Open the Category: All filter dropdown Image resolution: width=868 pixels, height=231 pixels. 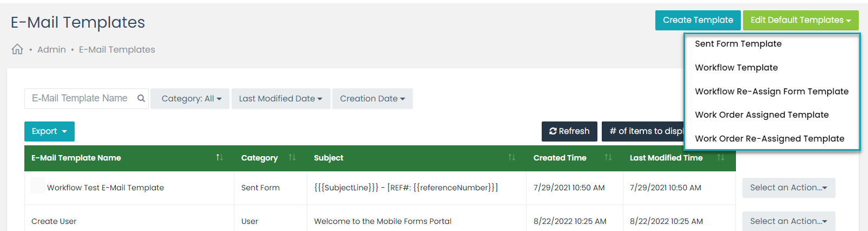[190, 99]
